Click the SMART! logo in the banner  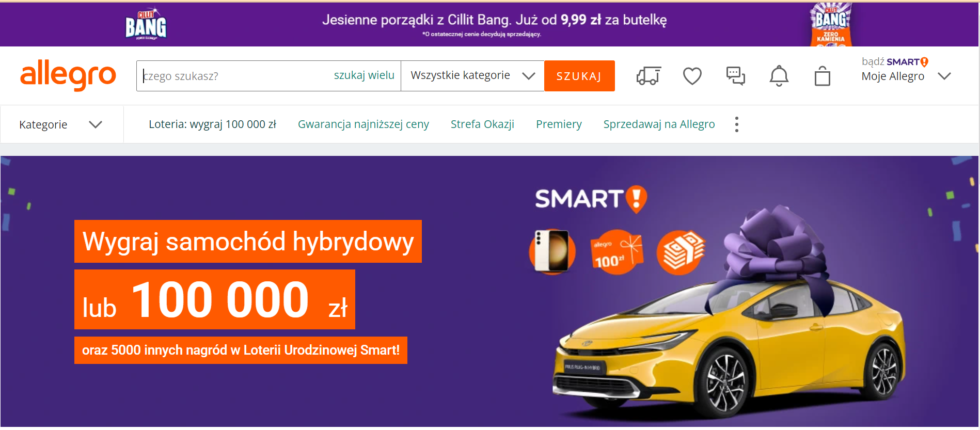click(591, 199)
